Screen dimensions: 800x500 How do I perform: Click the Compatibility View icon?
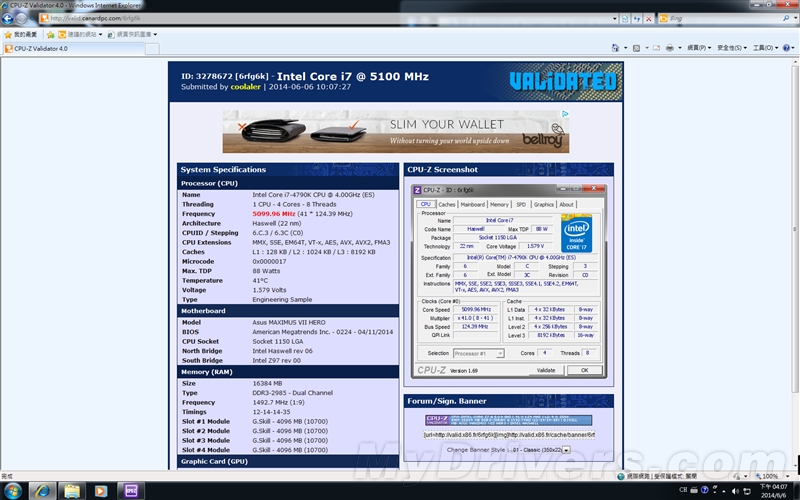pos(625,19)
